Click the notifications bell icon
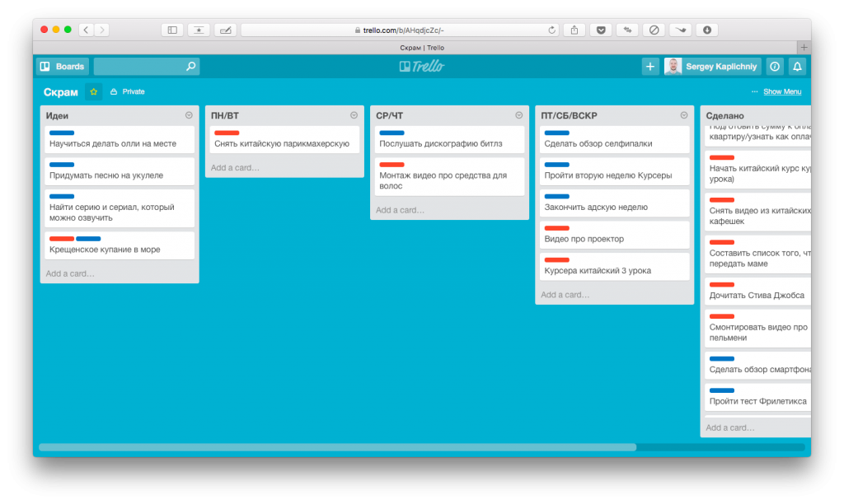Viewport: 844px width, 504px height. click(x=796, y=66)
